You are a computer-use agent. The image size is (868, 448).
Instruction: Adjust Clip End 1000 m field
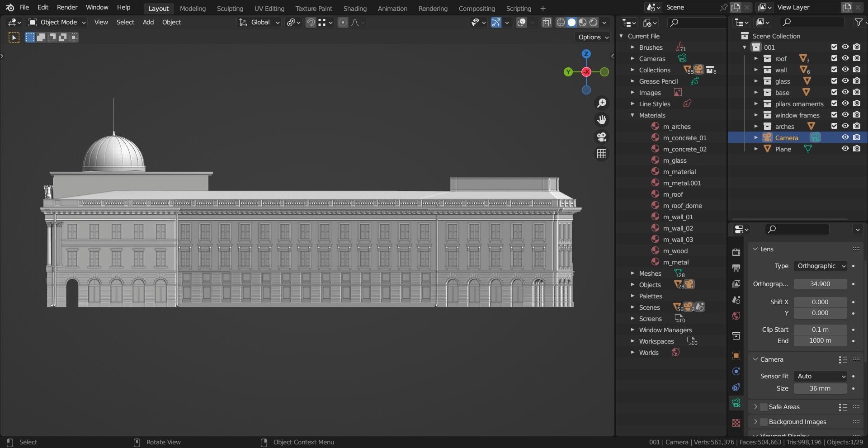click(820, 340)
